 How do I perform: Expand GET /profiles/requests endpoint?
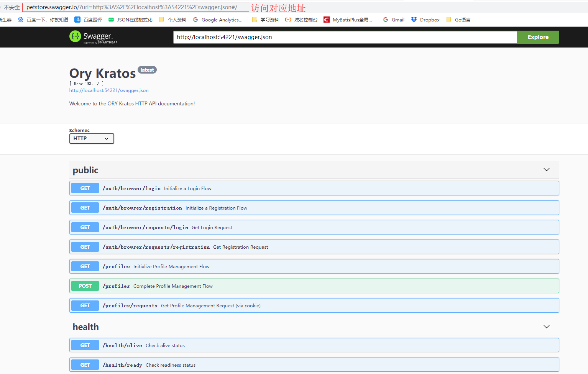[314, 305]
